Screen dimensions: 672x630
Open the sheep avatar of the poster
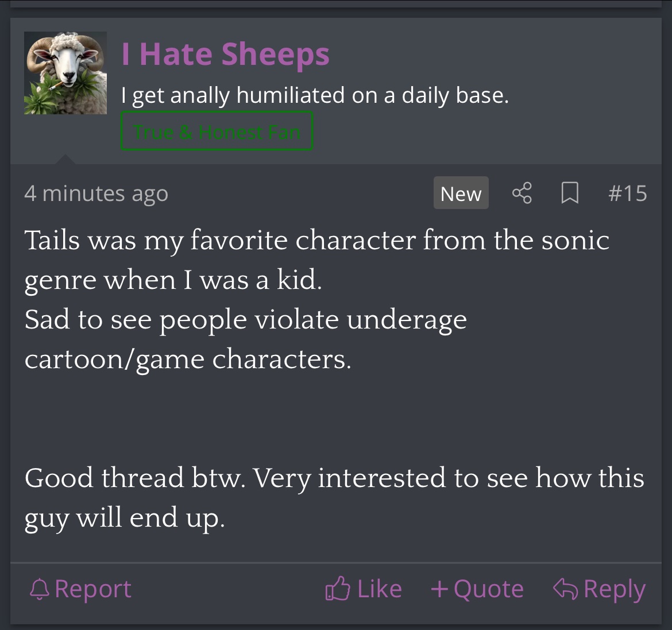click(x=65, y=73)
